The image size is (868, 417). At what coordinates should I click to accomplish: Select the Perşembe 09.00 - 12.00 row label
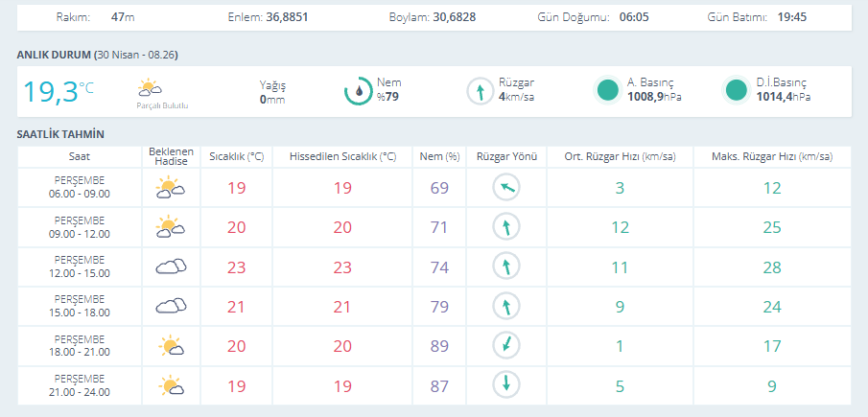80,227
